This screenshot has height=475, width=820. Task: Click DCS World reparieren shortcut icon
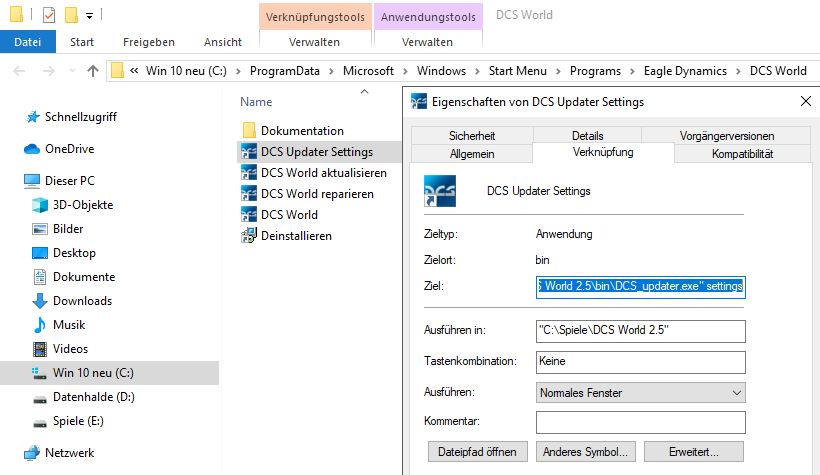coord(249,194)
